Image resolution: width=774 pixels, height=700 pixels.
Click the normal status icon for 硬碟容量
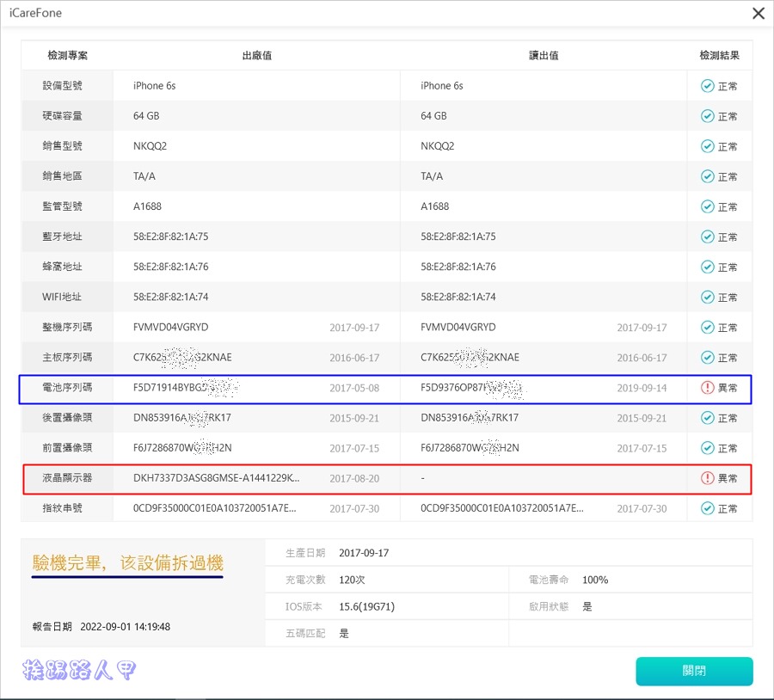tap(707, 116)
